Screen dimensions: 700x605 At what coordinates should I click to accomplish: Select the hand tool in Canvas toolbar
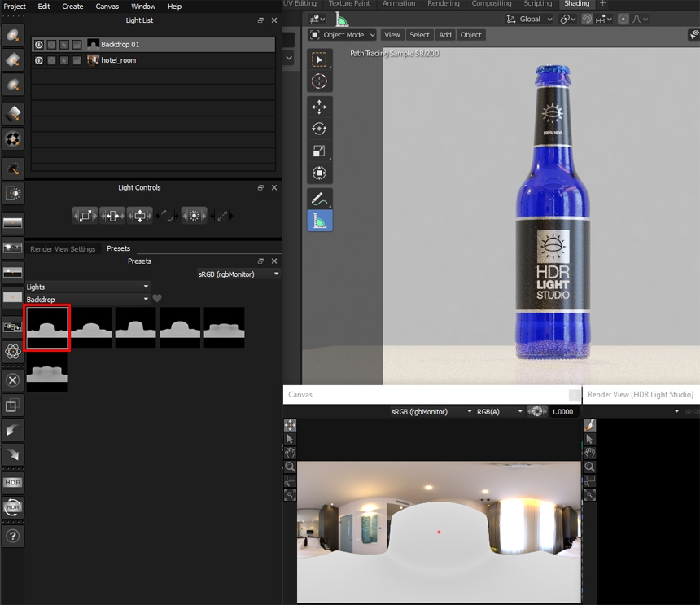291,453
